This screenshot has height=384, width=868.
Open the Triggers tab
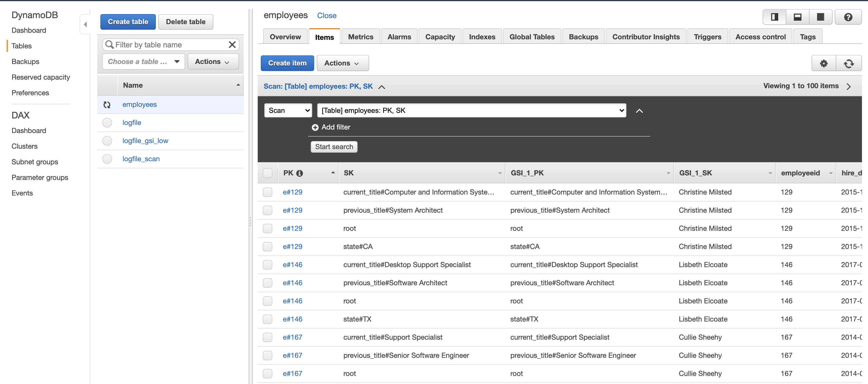707,37
